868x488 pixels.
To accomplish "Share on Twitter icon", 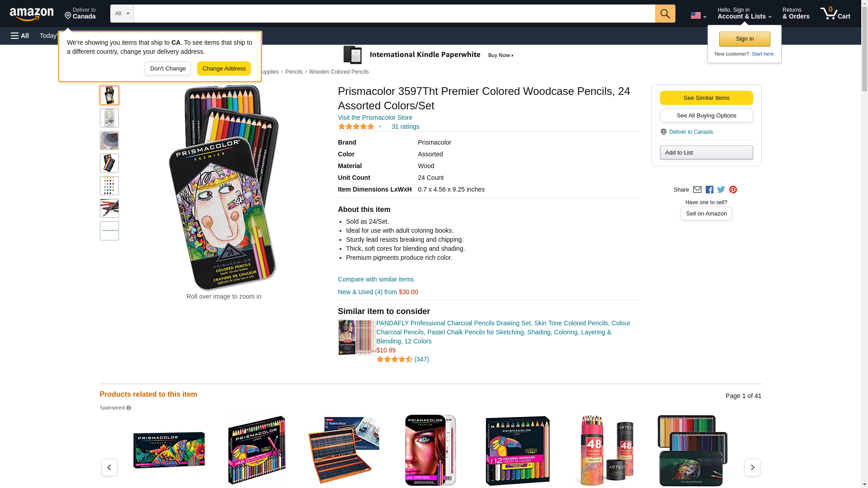I will point(721,190).
